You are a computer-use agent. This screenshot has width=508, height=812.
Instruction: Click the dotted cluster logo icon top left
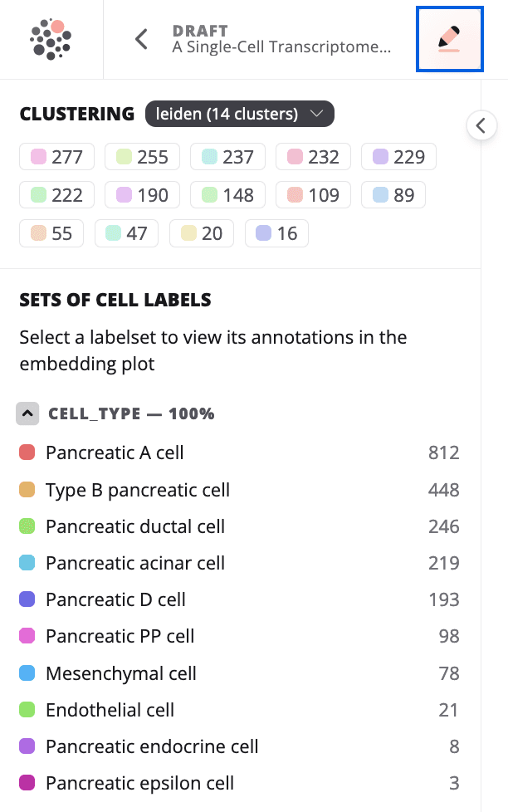pyautogui.click(x=48, y=38)
